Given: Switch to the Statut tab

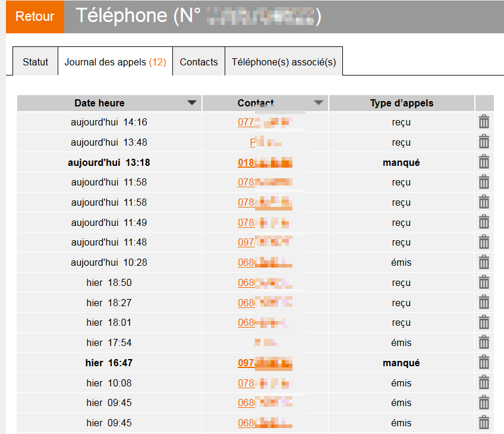Looking at the screenshot, I should [x=35, y=61].
